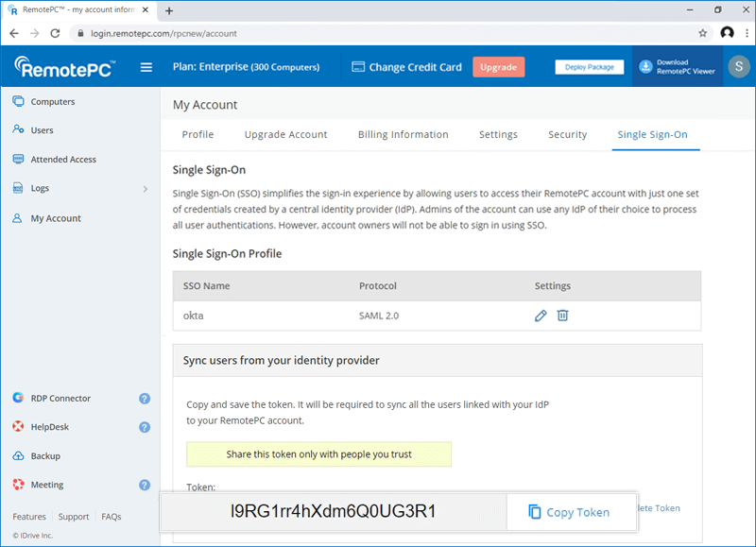Click the site lock icon in address bar
756x547 pixels.
(80, 33)
